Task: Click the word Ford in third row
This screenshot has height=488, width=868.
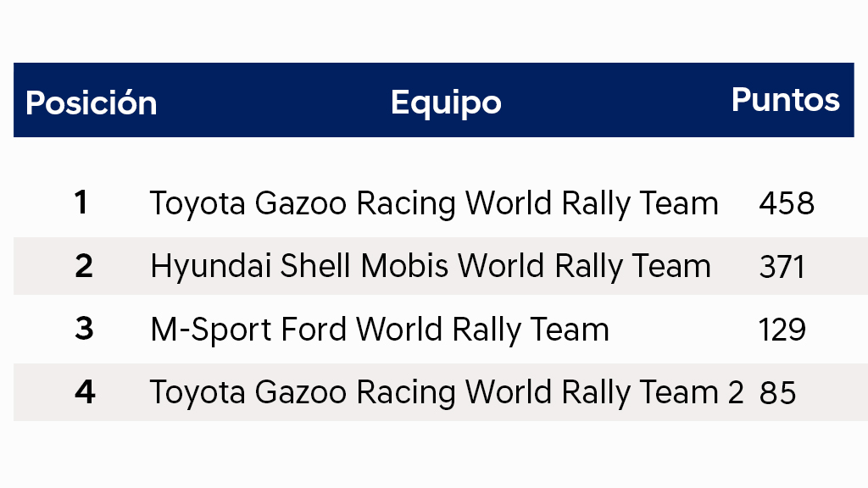Action: coord(314,330)
